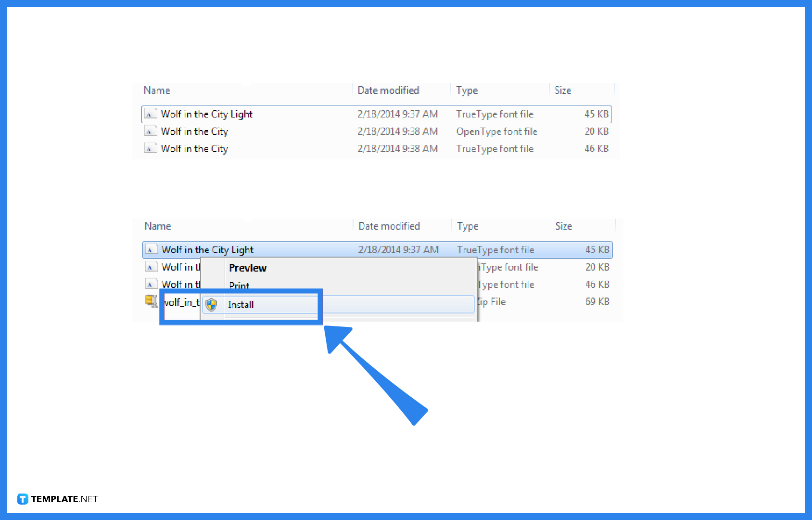Click the zip archive icon beside wolf_in_t file
The width and height of the screenshot is (812, 520).
coord(151,300)
